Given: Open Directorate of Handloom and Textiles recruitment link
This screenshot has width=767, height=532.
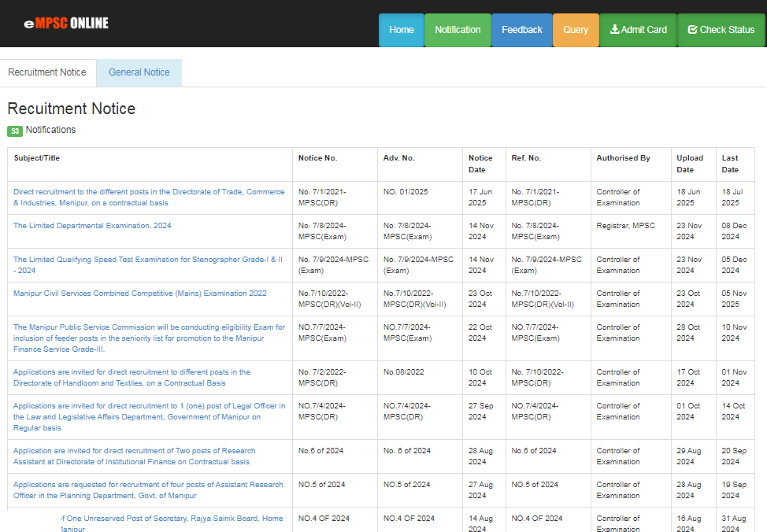Looking at the screenshot, I should 132,378.
